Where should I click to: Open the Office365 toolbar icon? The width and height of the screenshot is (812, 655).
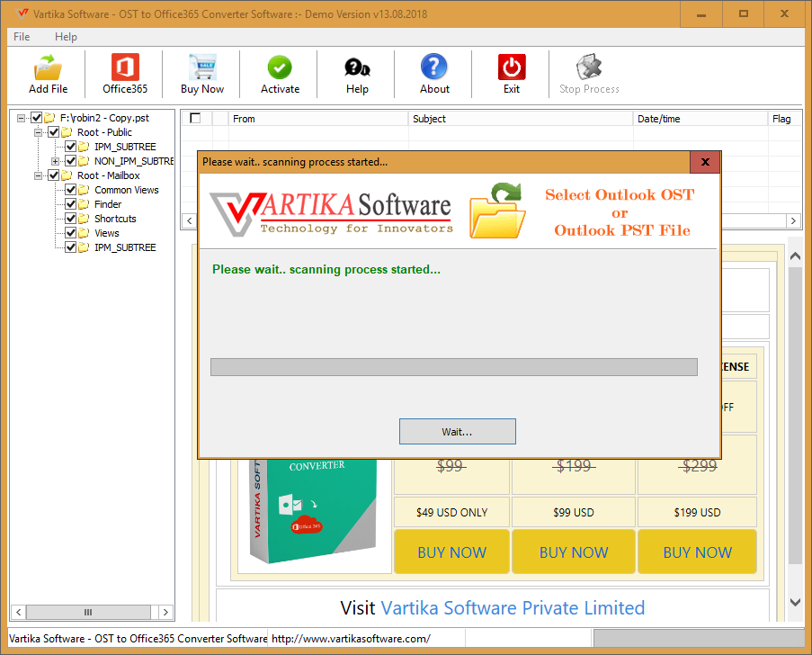tap(125, 67)
